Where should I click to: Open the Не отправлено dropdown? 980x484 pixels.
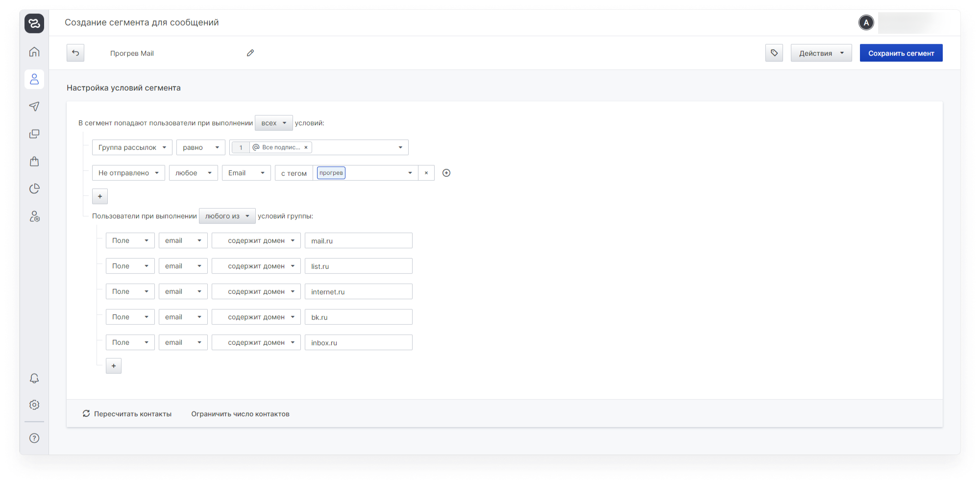(128, 173)
